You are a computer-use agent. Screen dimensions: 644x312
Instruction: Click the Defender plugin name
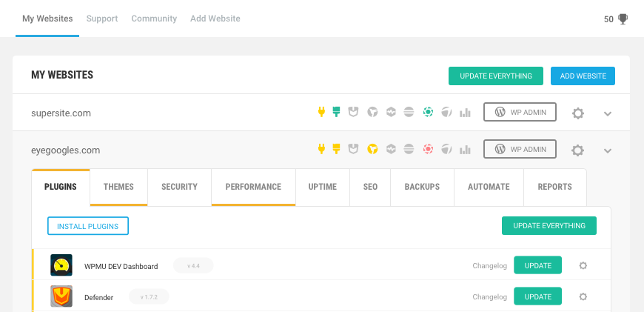pyautogui.click(x=98, y=298)
